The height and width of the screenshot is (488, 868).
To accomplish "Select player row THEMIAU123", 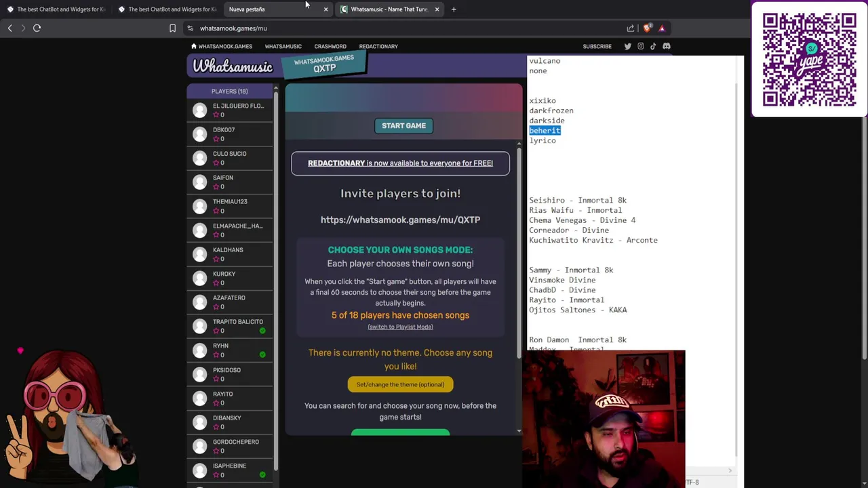I will pos(230,206).
